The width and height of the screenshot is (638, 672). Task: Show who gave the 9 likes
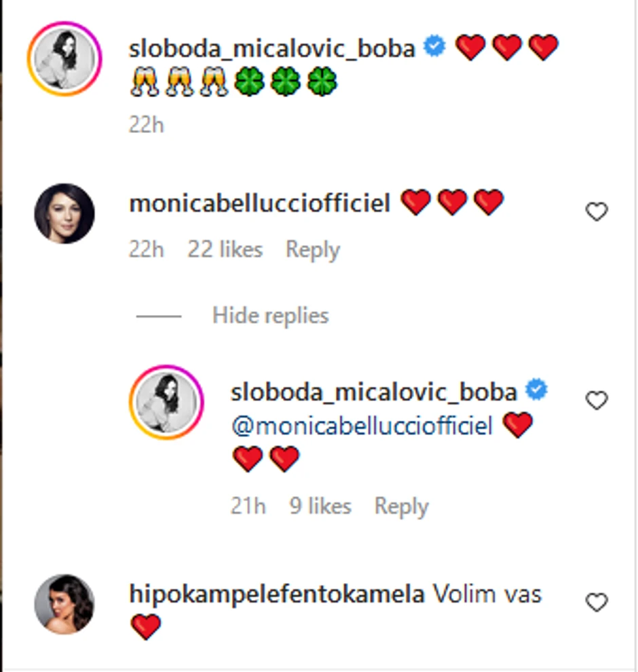click(x=320, y=506)
